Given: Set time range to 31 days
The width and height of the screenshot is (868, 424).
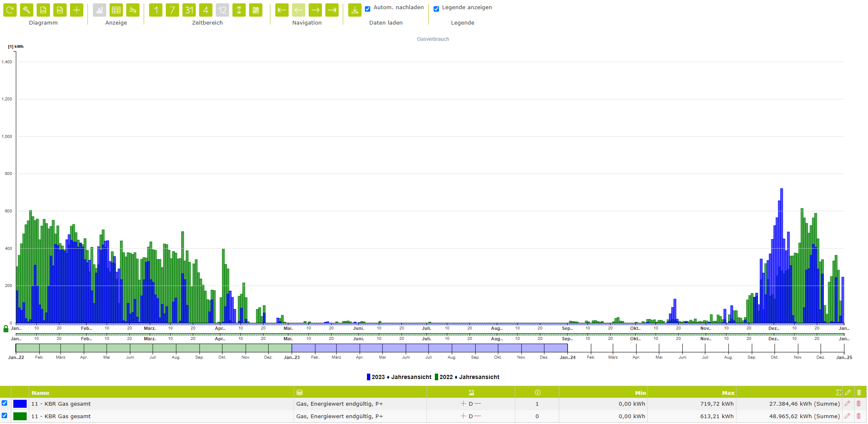Looking at the screenshot, I should coord(189,10).
